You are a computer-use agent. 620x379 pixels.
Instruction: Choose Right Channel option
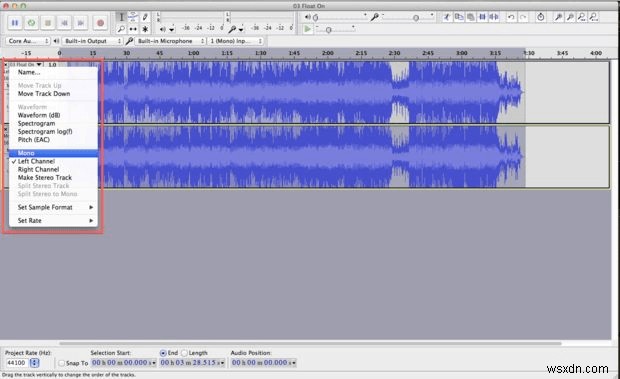53,170
